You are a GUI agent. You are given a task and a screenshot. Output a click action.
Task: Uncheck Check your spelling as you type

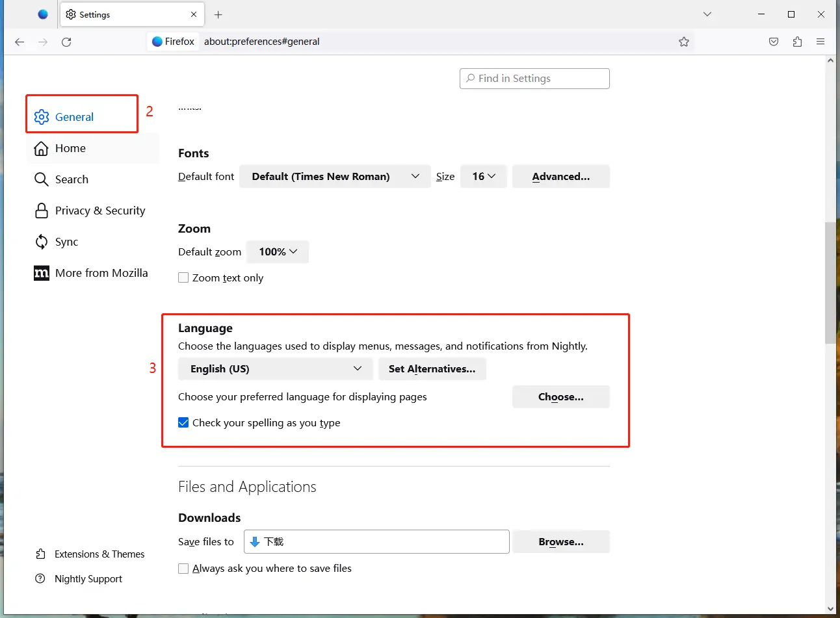point(183,422)
